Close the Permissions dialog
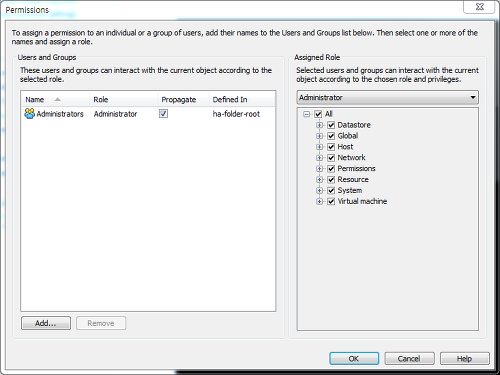The height and width of the screenshot is (375, 500). [x=479, y=7]
